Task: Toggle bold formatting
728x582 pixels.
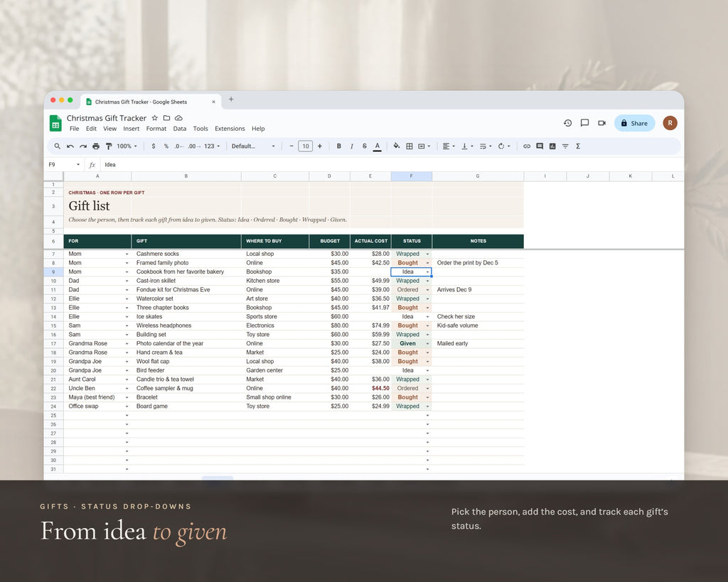Action: click(339, 146)
